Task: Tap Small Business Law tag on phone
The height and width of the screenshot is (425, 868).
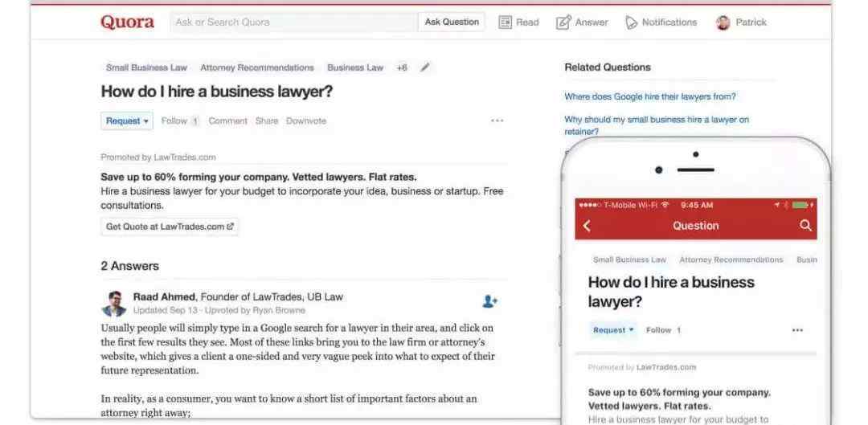Action: click(x=629, y=259)
